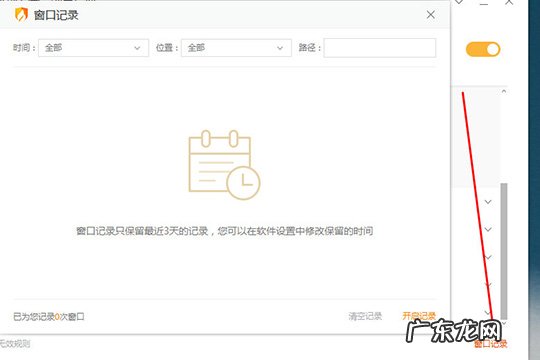Image resolution: width=540 pixels, height=360 pixels.
Task: Close the 窗口记录 dialog
Action: [x=430, y=15]
